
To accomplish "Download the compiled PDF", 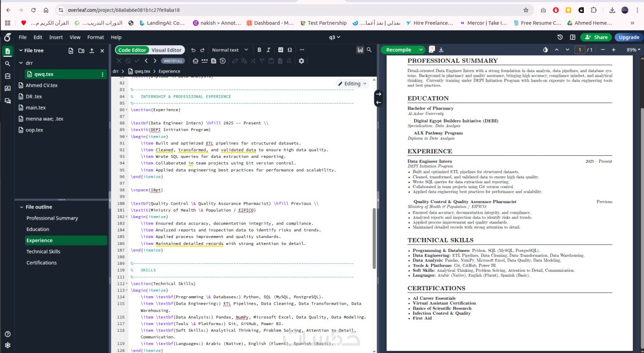I will pos(441,50).
